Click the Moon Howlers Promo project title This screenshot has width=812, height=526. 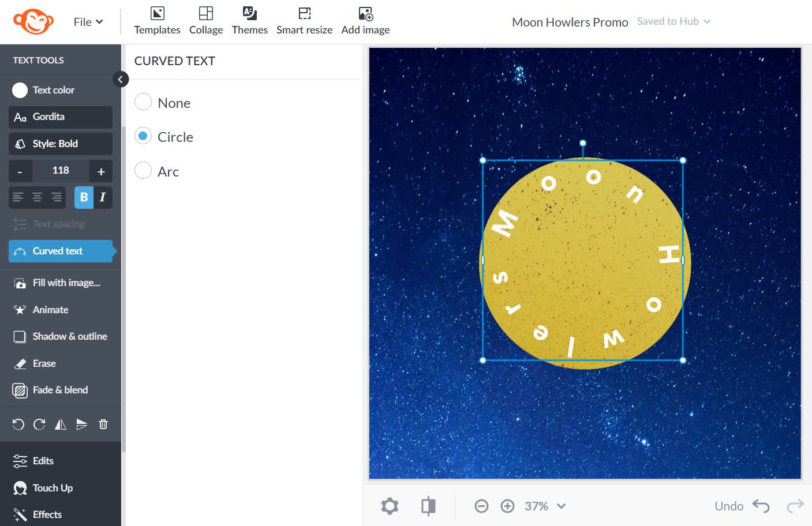(570, 22)
